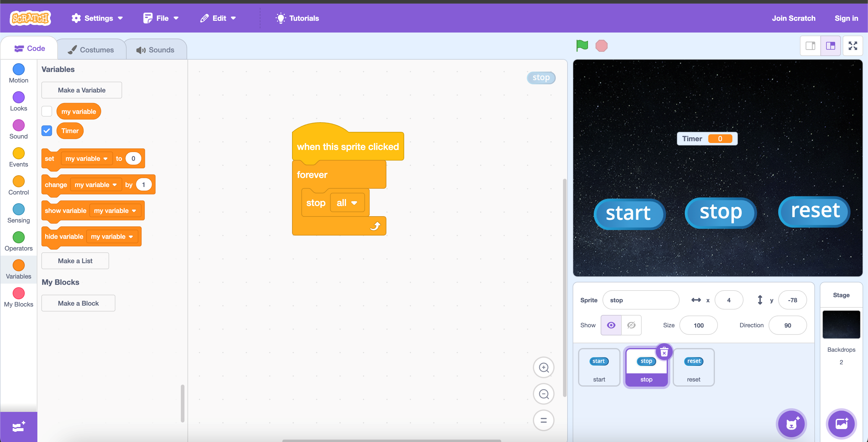Tick the my variable checkbox

(x=46, y=111)
